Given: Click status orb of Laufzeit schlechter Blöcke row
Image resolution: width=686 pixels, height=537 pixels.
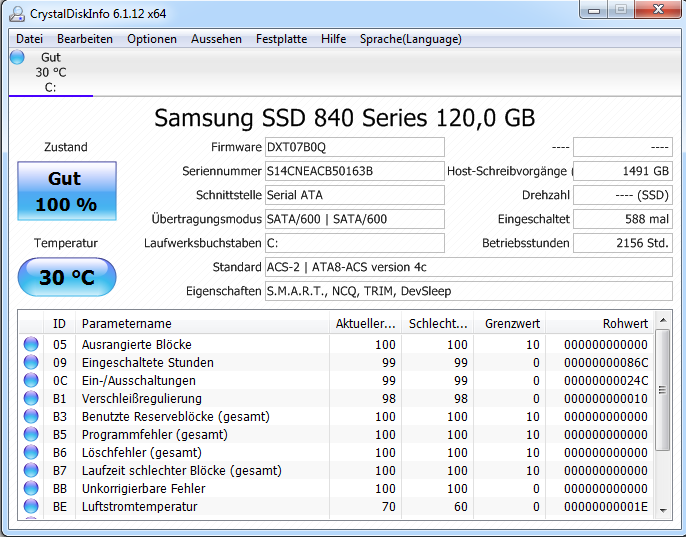Looking at the screenshot, I should 31,470.
